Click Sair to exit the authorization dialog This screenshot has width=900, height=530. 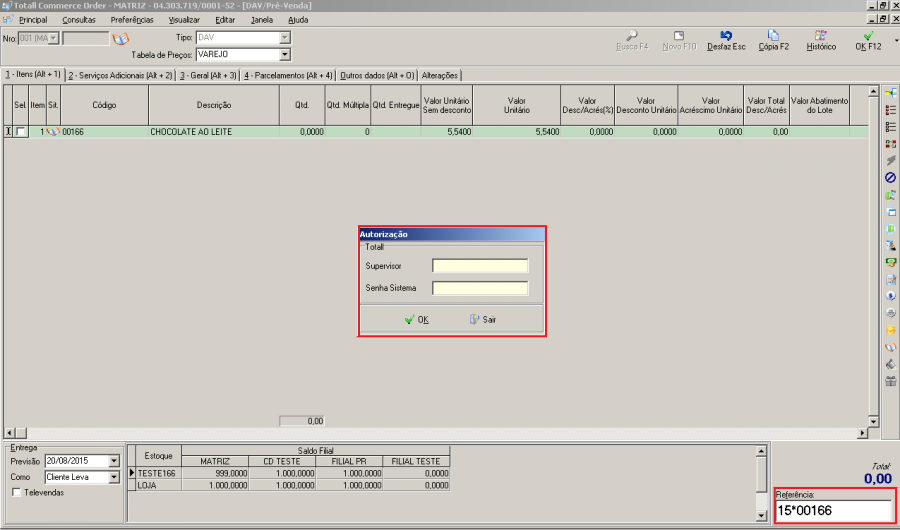[x=482, y=320]
